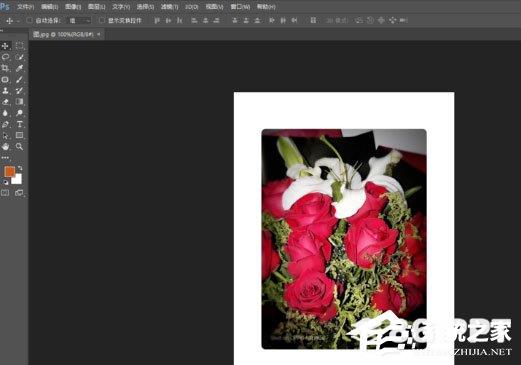Select the Eyedropper tool
Image resolution: width=521 pixels, height=365 pixels.
20,68
